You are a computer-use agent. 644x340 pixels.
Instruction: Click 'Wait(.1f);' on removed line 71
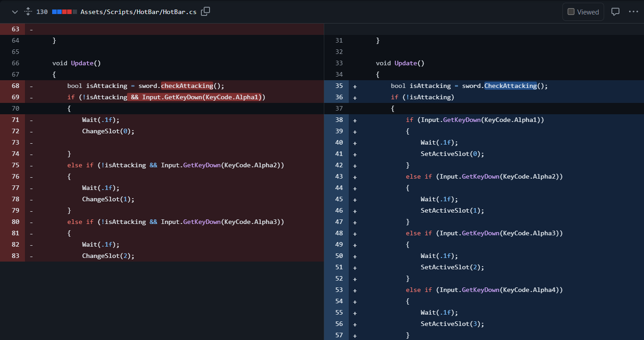click(x=101, y=120)
